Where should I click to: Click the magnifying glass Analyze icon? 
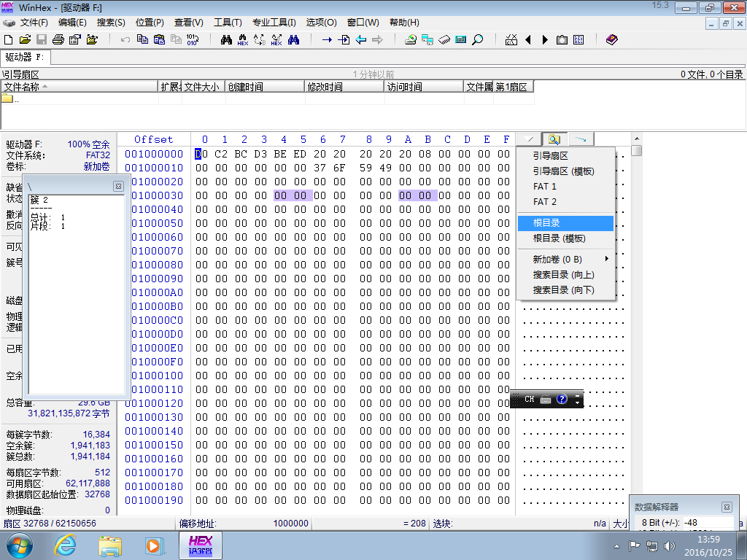pos(477,40)
